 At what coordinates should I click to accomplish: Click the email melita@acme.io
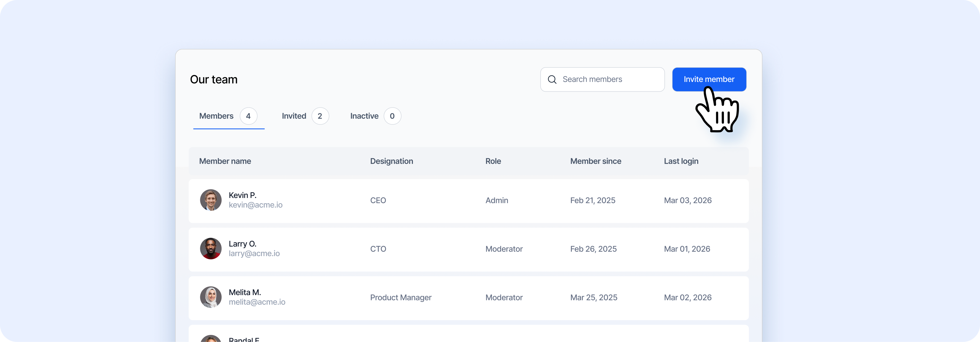257,302
